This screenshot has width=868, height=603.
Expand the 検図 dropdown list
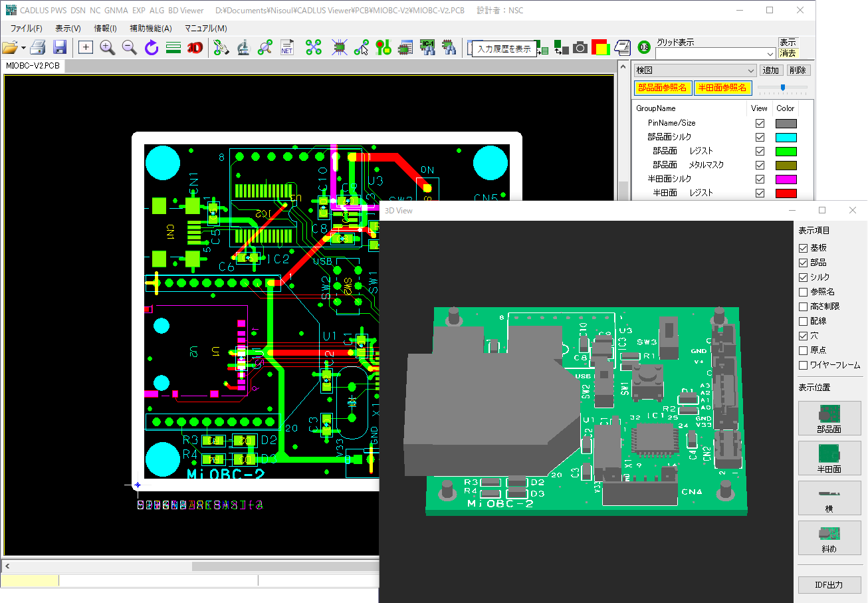coord(695,70)
